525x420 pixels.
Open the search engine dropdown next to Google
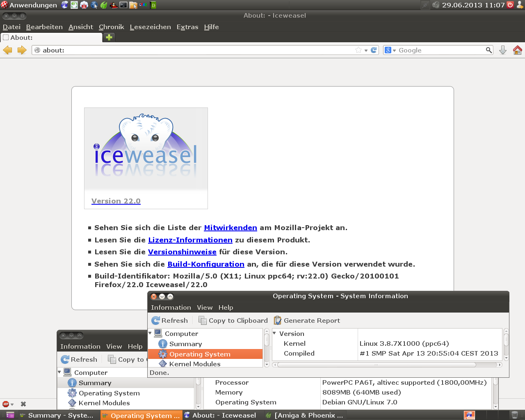(390, 50)
